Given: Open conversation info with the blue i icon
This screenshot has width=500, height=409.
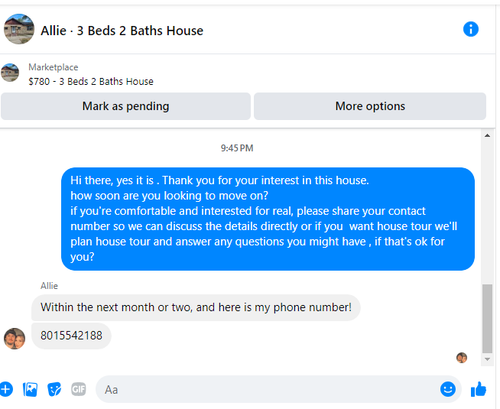Looking at the screenshot, I should click(x=471, y=29).
